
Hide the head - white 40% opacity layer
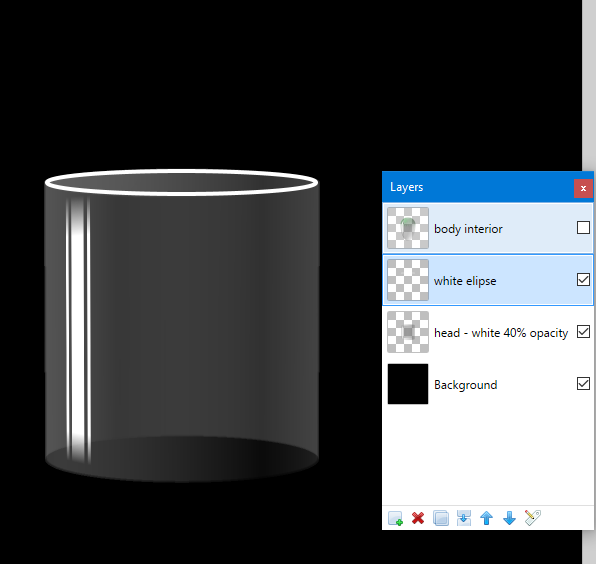[583, 332]
